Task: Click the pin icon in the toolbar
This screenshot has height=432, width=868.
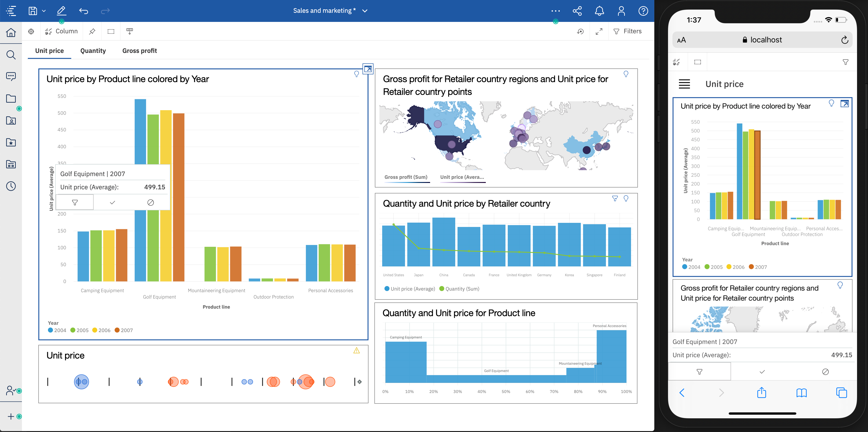Action: (92, 31)
